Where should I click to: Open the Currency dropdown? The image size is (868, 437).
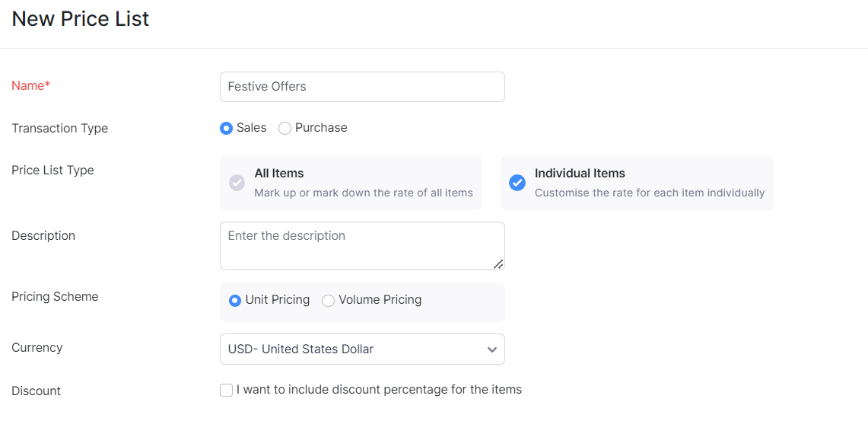click(x=361, y=349)
